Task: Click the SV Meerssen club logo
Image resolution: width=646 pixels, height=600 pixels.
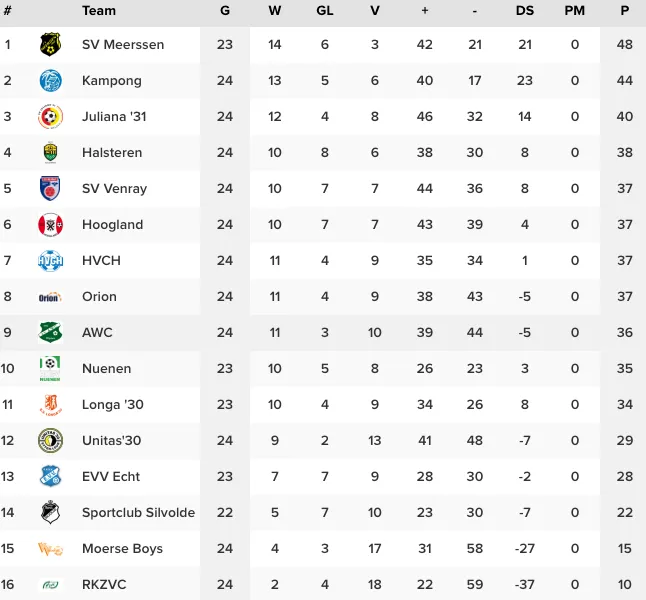Action: [50, 44]
